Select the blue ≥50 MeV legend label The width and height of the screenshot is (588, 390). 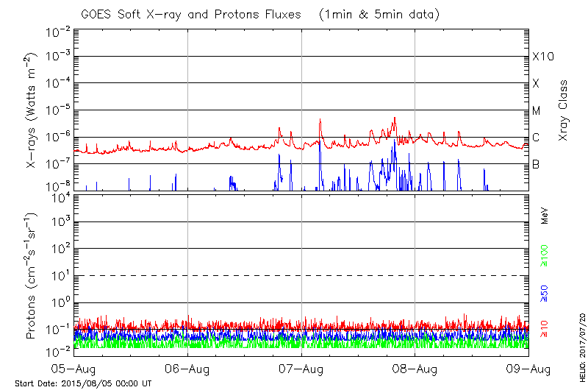[x=545, y=294]
